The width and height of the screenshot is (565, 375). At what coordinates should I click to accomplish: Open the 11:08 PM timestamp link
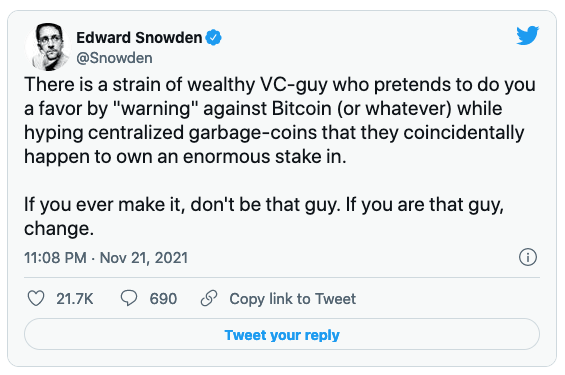(x=55, y=258)
